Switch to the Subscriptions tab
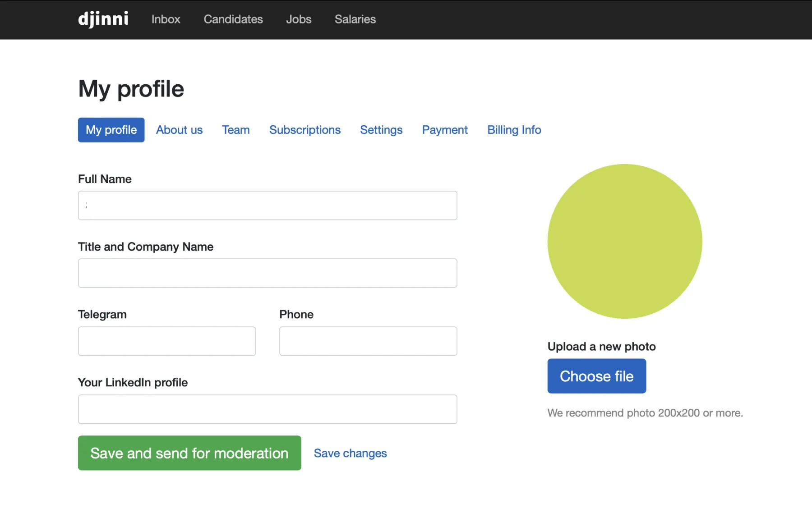 [x=305, y=130]
